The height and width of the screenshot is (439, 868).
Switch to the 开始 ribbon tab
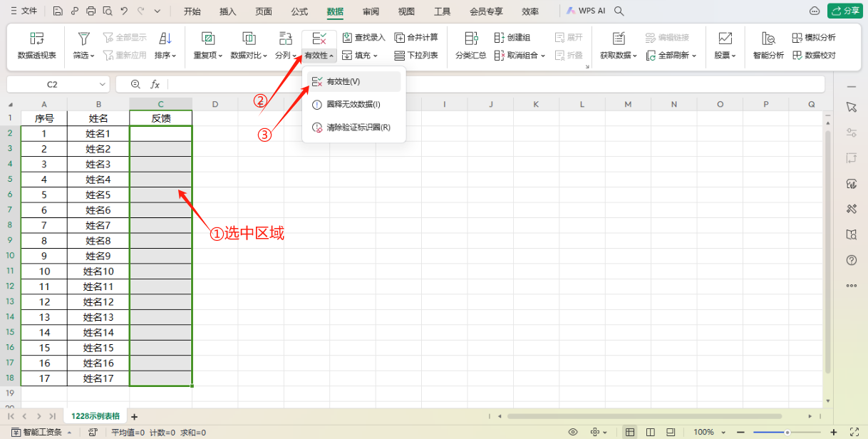(192, 11)
